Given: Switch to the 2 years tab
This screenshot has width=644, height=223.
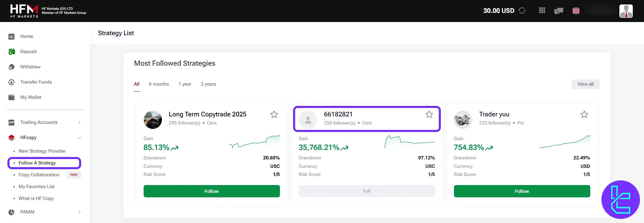Looking at the screenshot, I should point(208,84).
